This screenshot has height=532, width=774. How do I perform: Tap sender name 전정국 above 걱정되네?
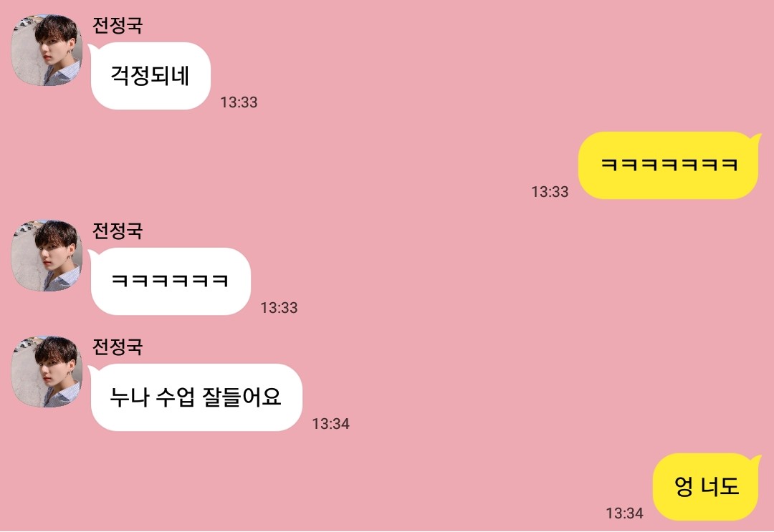pos(118,25)
